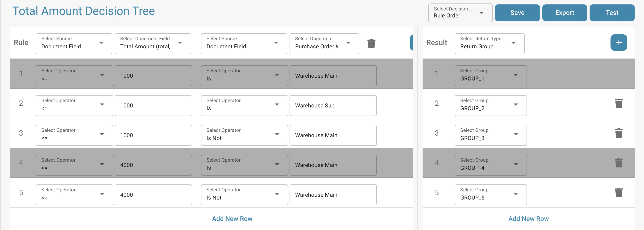The width and height of the screenshot is (644, 230).
Task: Click the Save button
Action: [517, 13]
